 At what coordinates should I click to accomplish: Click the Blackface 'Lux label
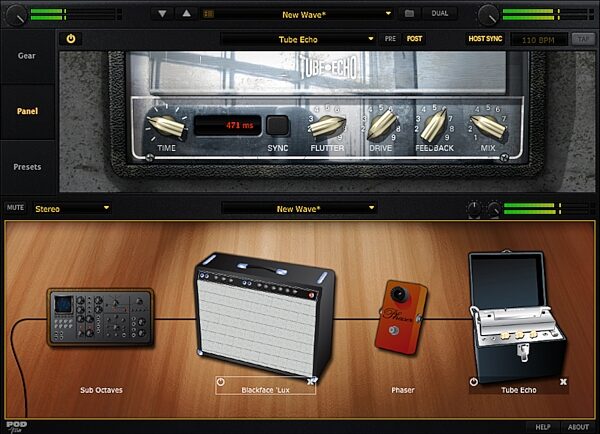(266, 390)
